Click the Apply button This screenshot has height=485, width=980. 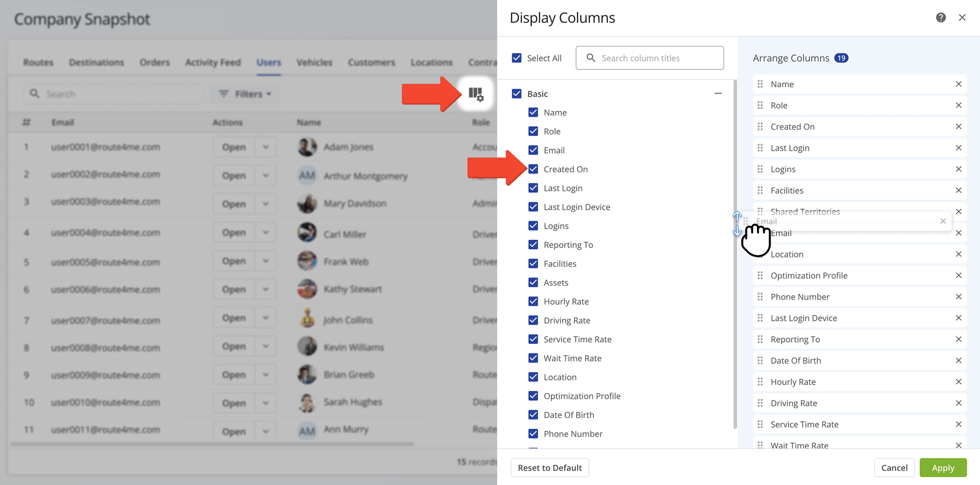pos(943,468)
